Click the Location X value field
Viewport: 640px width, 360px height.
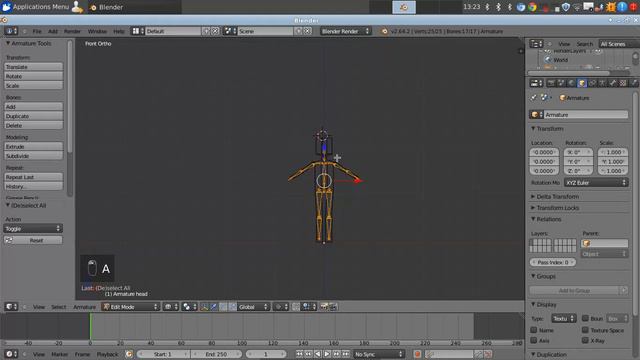point(544,152)
